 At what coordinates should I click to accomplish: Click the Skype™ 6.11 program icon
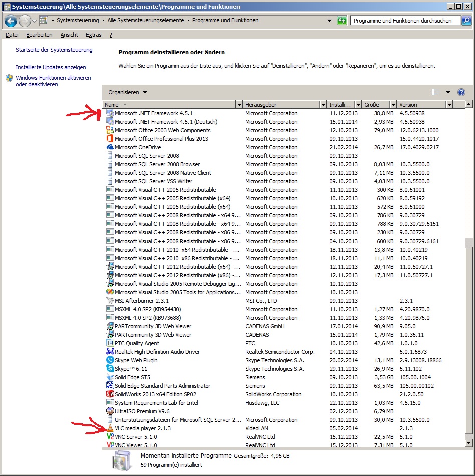(110, 369)
